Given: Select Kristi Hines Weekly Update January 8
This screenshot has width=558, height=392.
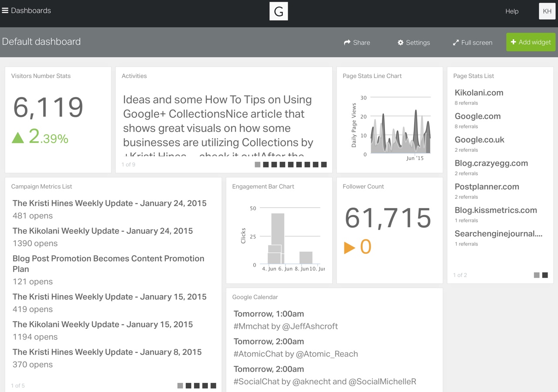Looking at the screenshot, I should click(x=107, y=352).
